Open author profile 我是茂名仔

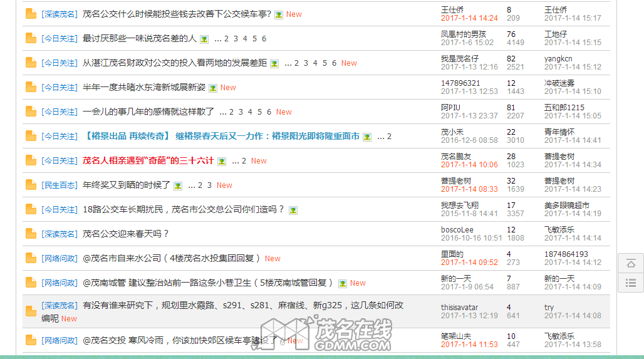tap(460, 59)
